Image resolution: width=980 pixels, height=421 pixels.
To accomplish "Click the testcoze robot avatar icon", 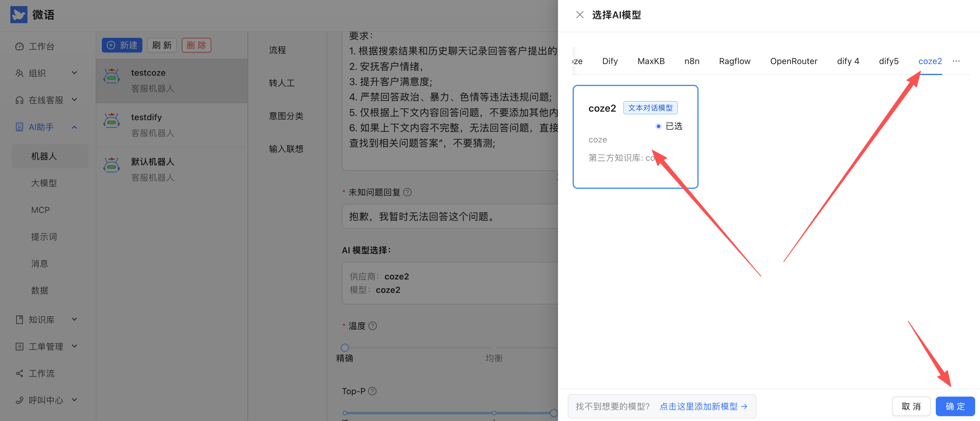I will click(x=112, y=76).
